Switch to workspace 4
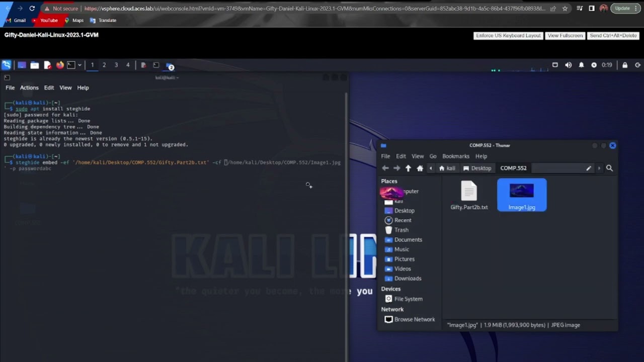The width and height of the screenshot is (644, 362). [x=128, y=65]
